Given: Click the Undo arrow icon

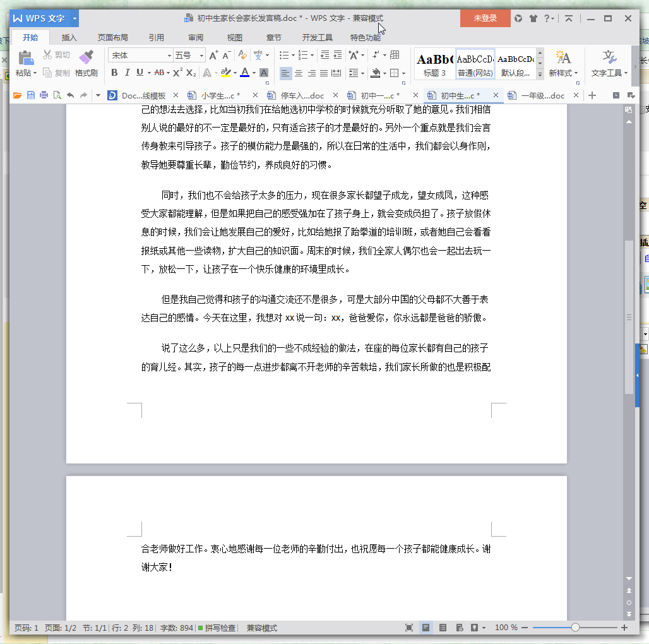Looking at the screenshot, I should (70, 95).
